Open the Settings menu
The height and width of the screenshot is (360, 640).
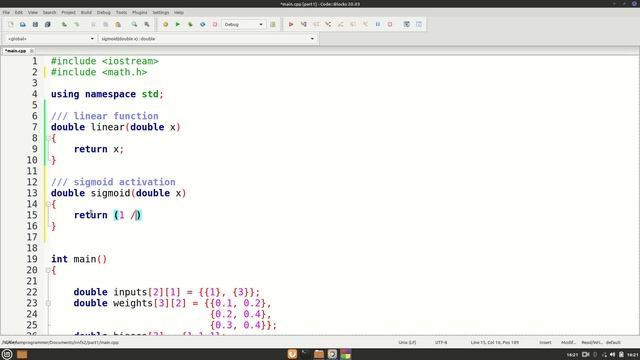click(161, 13)
